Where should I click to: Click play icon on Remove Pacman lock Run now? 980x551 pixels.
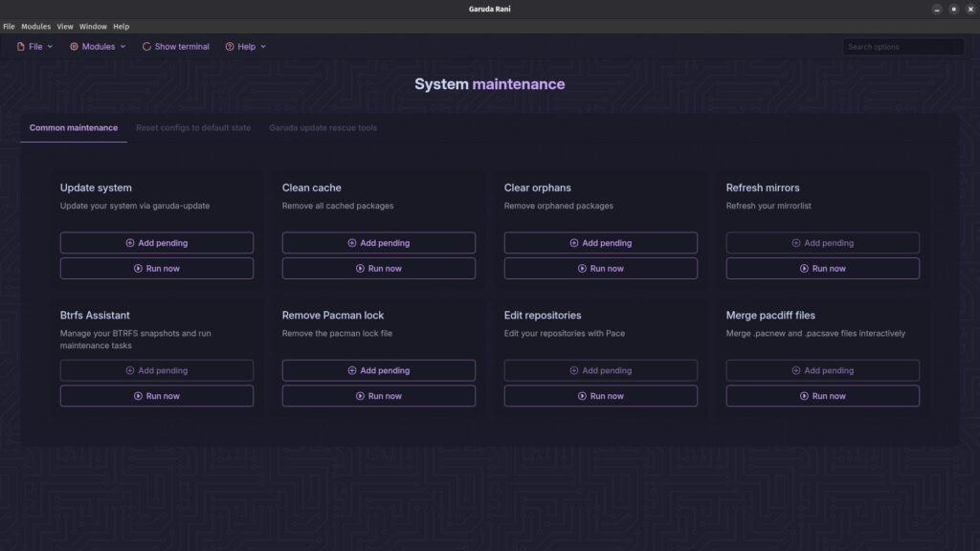(x=360, y=396)
